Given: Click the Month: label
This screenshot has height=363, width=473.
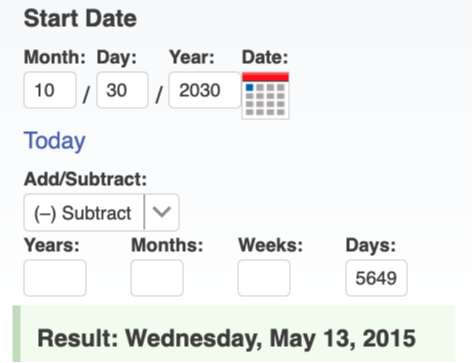Looking at the screenshot, I should pyautogui.click(x=55, y=57).
